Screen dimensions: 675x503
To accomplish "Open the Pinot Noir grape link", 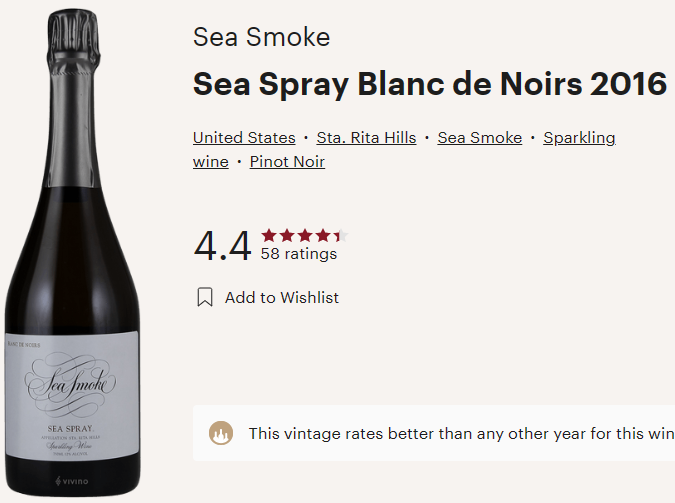I will 287,162.
